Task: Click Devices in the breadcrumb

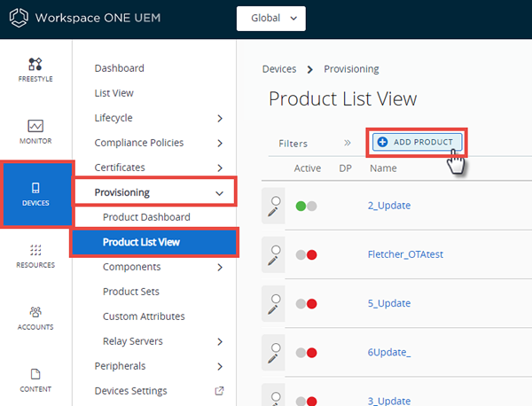Action: 279,69
